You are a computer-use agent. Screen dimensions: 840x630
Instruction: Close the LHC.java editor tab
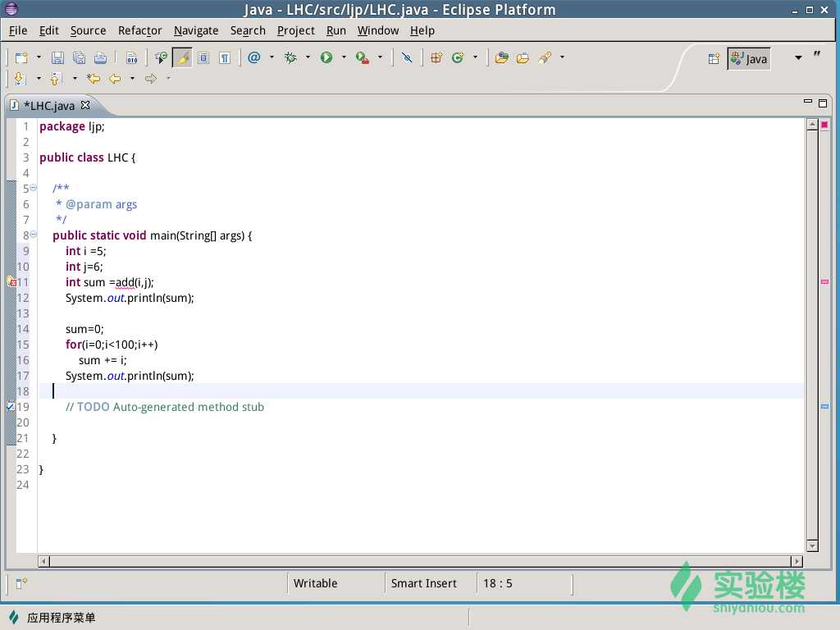(85, 105)
